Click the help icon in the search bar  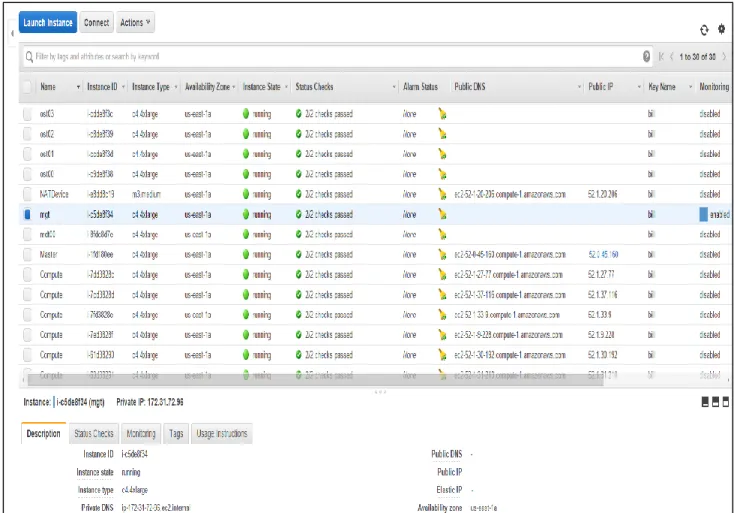tap(646, 57)
